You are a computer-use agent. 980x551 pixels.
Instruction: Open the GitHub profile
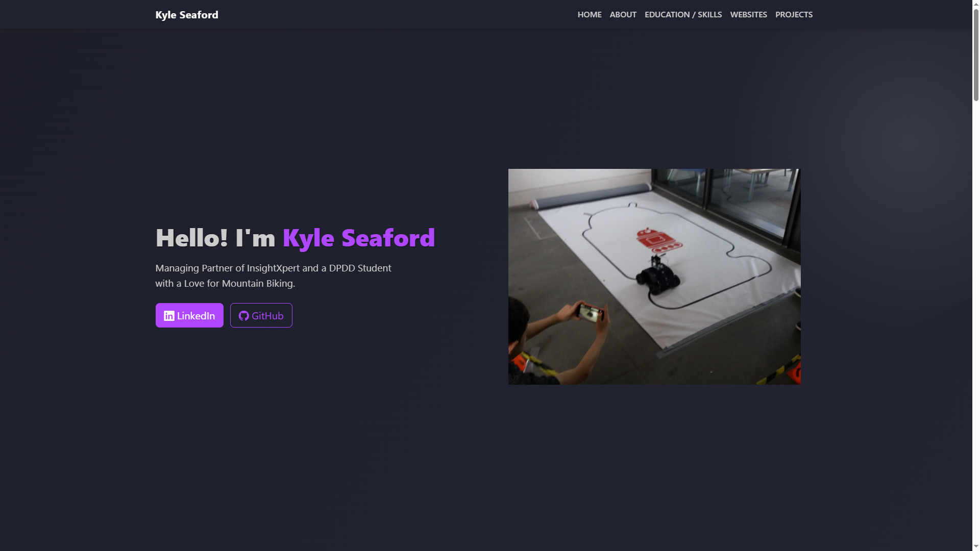(x=261, y=315)
